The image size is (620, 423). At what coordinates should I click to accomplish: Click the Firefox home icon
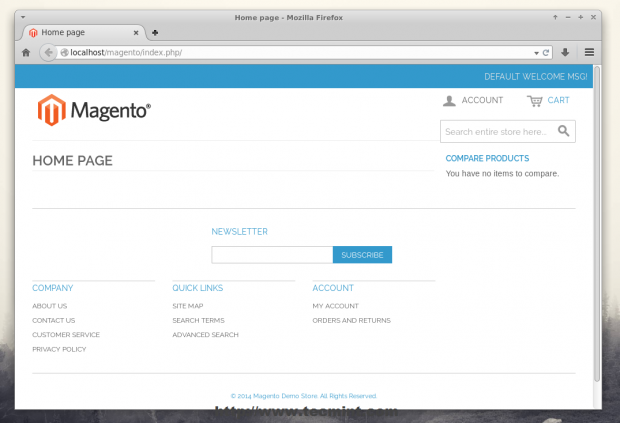point(26,53)
